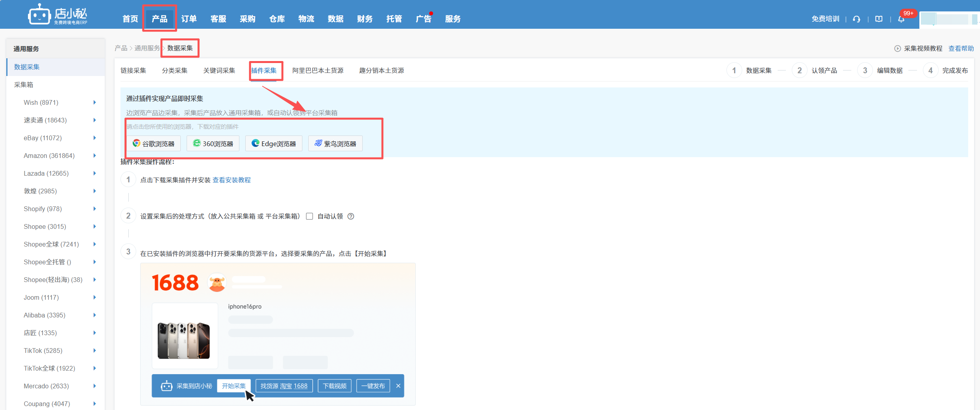Open the 仓库 top menu
The width and height of the screenshot is (980, 410).
pyautogui.click(x=277, y=19)
